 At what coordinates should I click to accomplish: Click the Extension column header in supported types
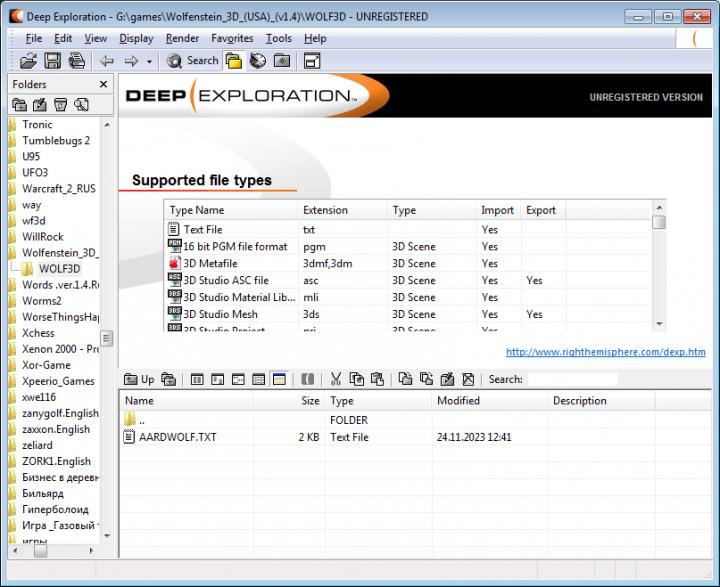pos(342,210)
